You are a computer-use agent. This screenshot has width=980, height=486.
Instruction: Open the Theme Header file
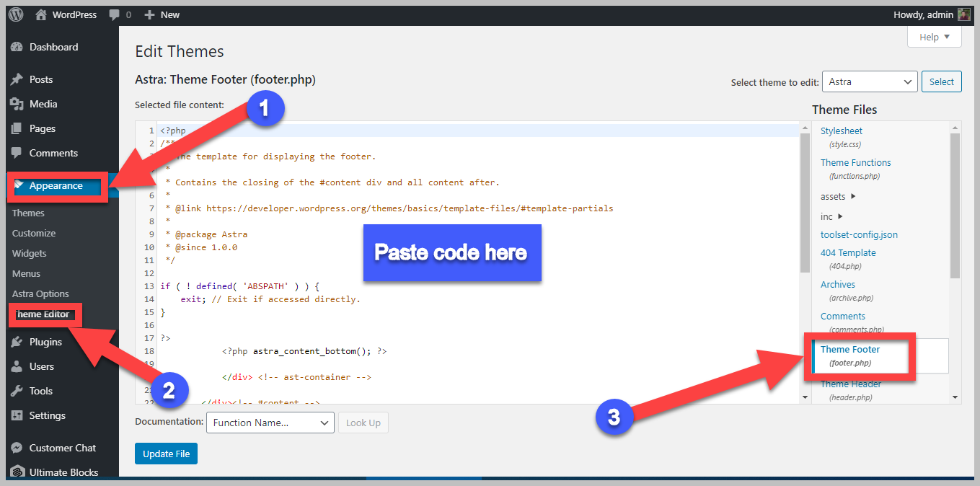coord(851,384)
